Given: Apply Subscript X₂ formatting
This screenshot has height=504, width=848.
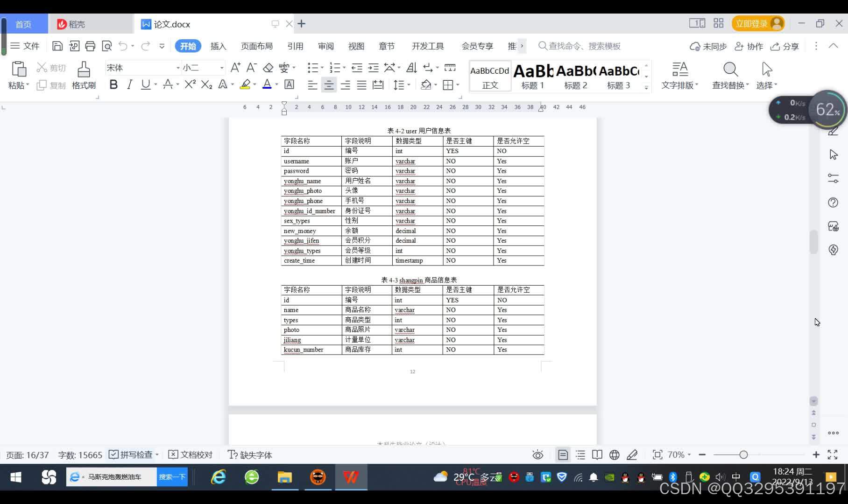Looking at the screenshot, I should click(x=206, y=84).
